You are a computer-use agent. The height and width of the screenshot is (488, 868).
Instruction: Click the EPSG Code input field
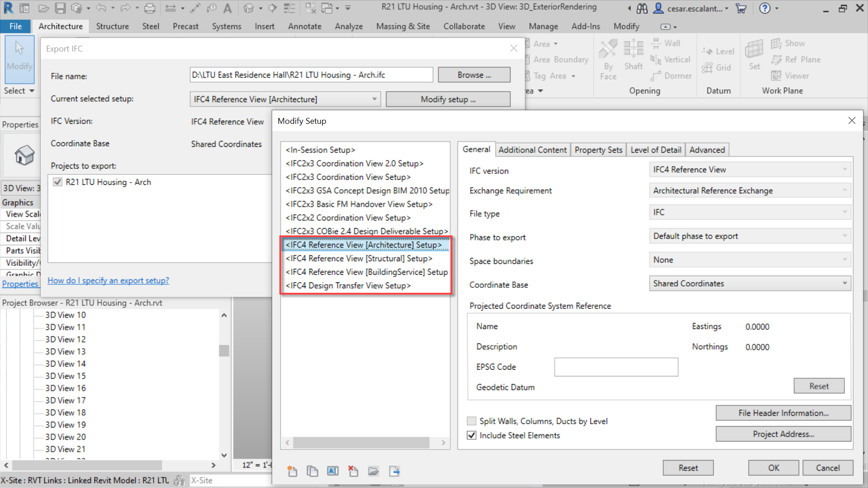616,367
